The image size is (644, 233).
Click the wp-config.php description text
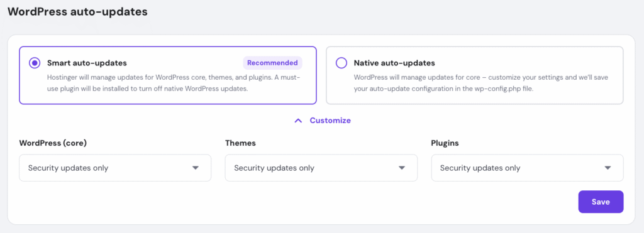coord(480,83)
